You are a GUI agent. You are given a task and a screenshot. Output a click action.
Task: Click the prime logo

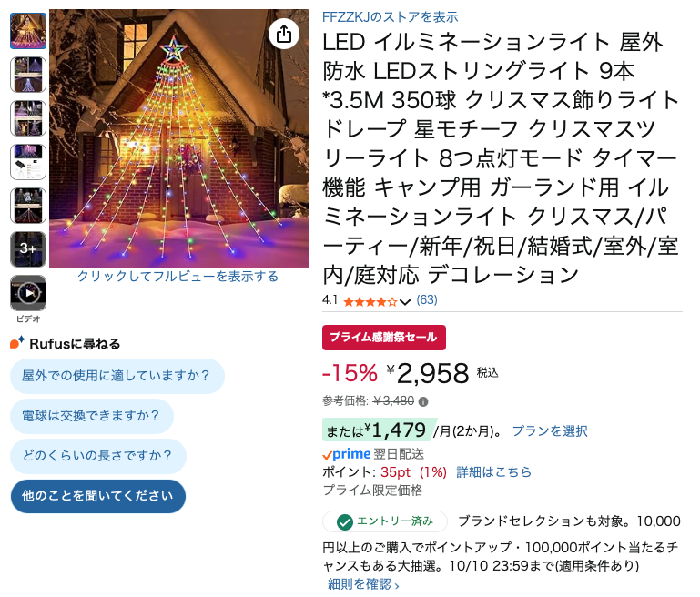(x=347, y=454)
